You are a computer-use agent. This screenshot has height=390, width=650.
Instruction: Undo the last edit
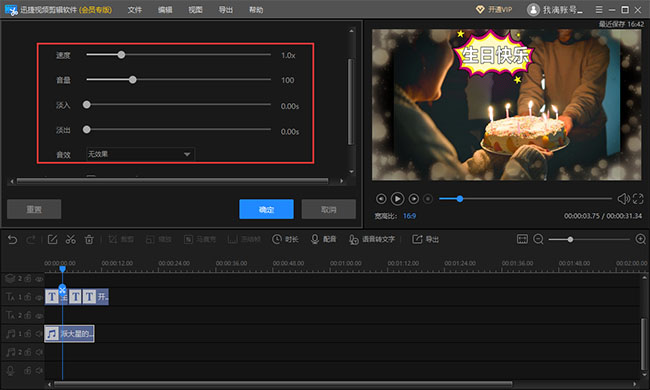pyautogui.click(x=12, y=240)
